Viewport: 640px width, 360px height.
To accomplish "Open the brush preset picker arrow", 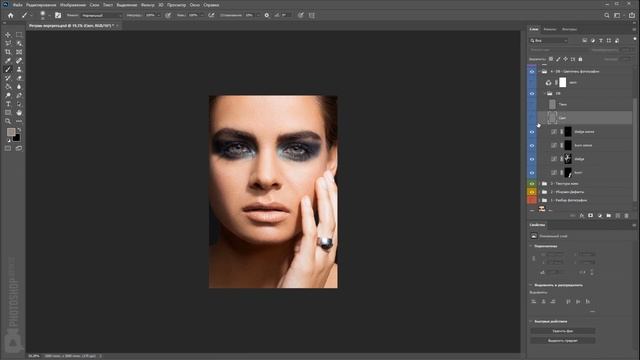I will (x=49, y=16).
